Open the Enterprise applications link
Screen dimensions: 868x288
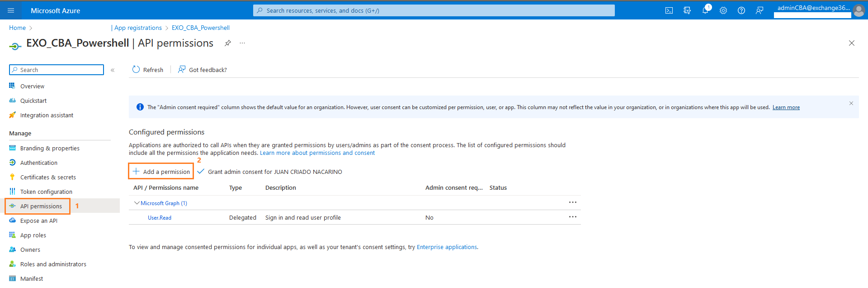(447, 247)
